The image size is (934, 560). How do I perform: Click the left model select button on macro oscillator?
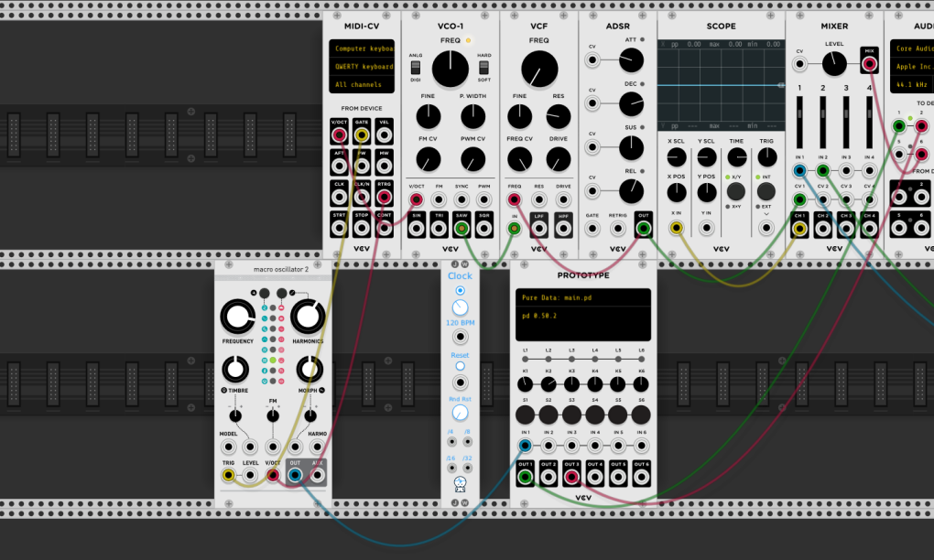[x=265, y=293]
